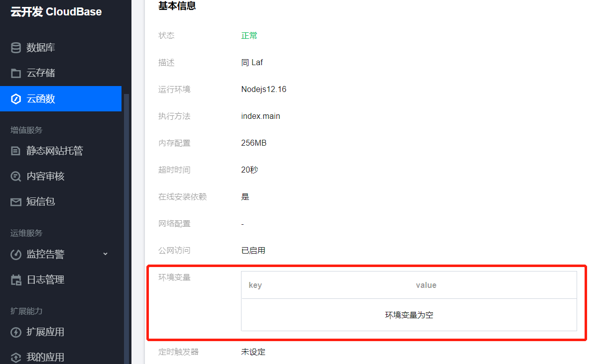Click the SMS package envelope icon
The height and width of the screenshot is (364, 606).
click(x=16, y=201)
